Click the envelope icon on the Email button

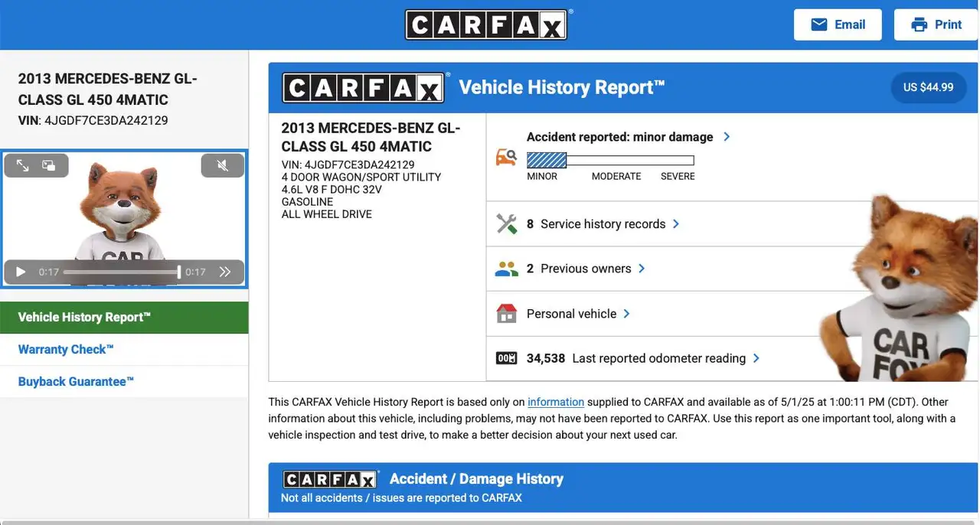(818, 24)
